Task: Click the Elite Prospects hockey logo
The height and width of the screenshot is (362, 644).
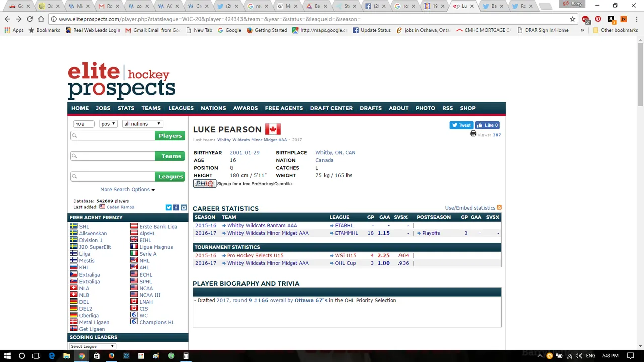Action: [122, 80]
